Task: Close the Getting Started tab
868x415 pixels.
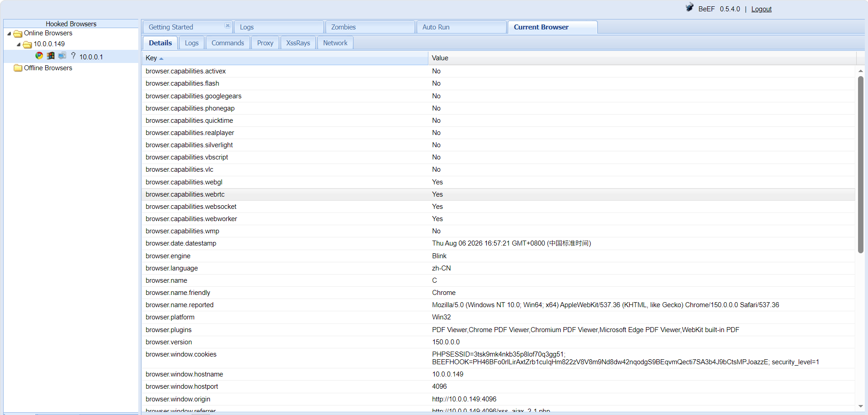Action: pyautogui.click(x=228, y=25)
